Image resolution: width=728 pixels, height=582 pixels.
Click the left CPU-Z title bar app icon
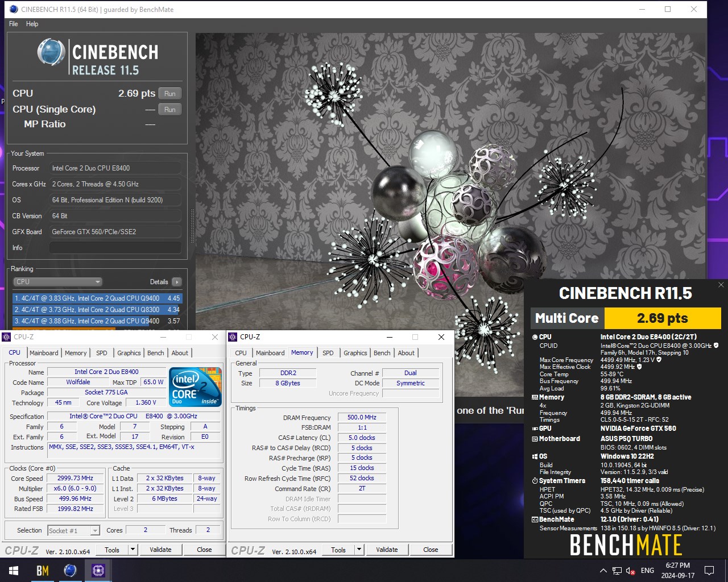6,337
